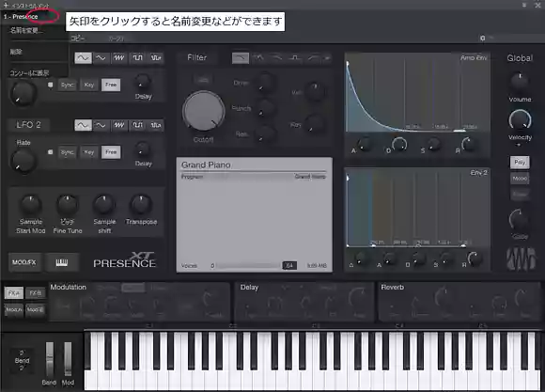Click the large filter Cutoff knob

203,112
